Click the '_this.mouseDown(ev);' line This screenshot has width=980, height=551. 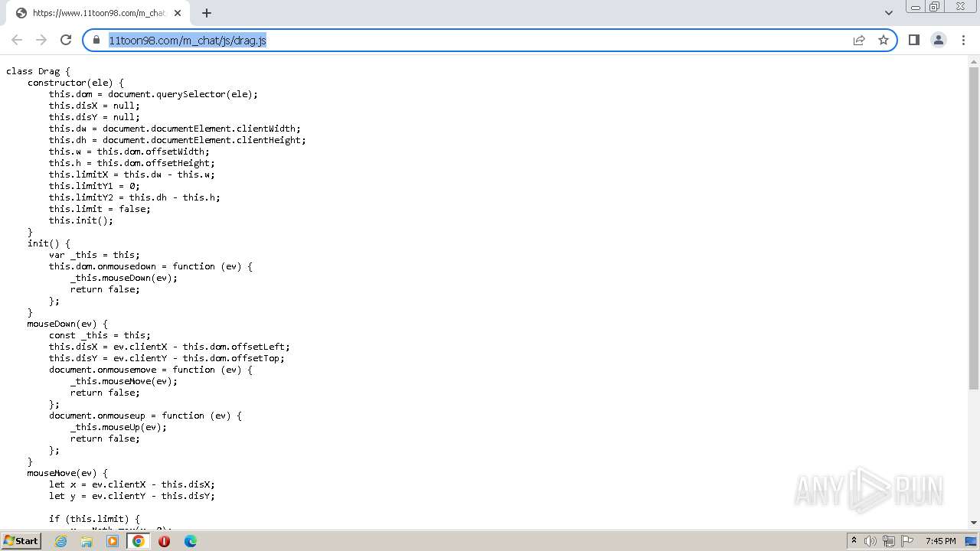pyautogui.click(x=124, y=278)
